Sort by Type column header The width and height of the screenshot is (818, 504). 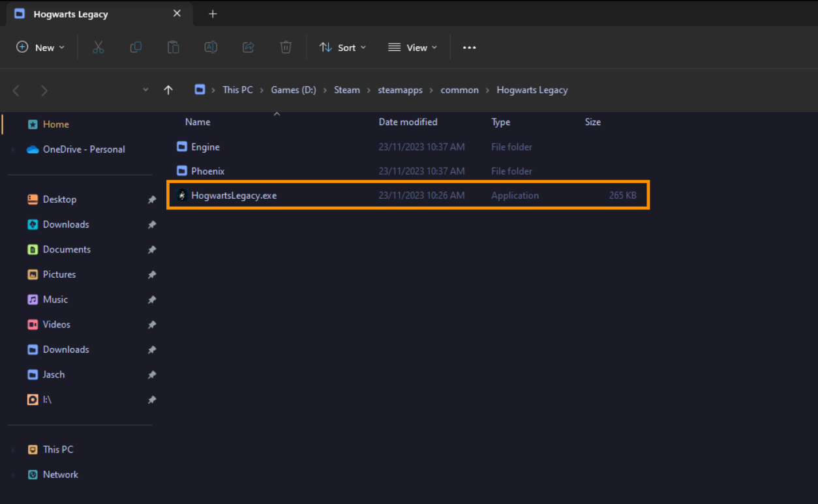click(501, 122)
